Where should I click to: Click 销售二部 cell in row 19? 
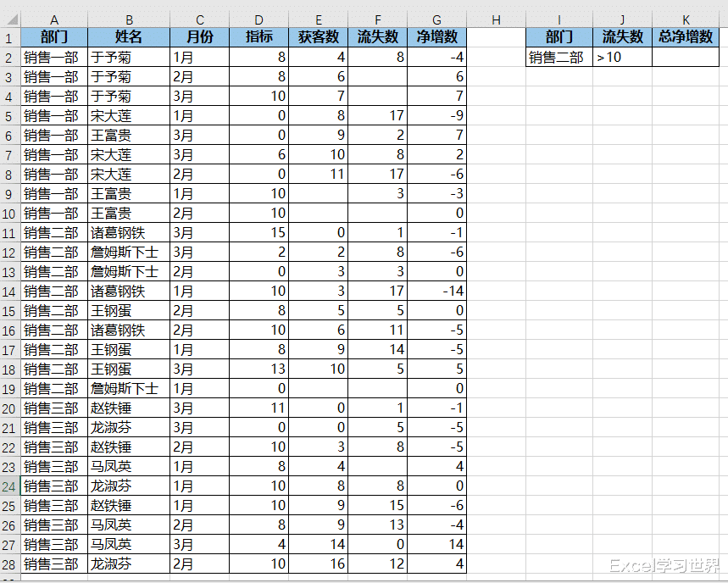tap(54, 388)
